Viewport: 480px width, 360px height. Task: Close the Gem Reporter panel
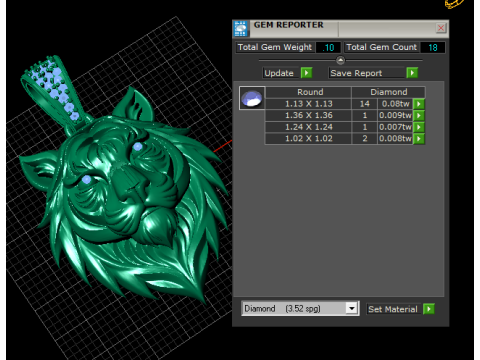[x=441, y=28]
